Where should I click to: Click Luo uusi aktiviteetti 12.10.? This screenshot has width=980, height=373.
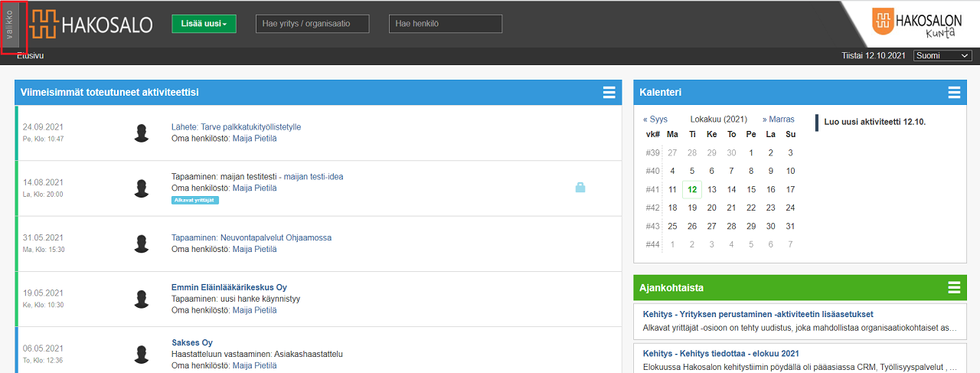[875, 122]
